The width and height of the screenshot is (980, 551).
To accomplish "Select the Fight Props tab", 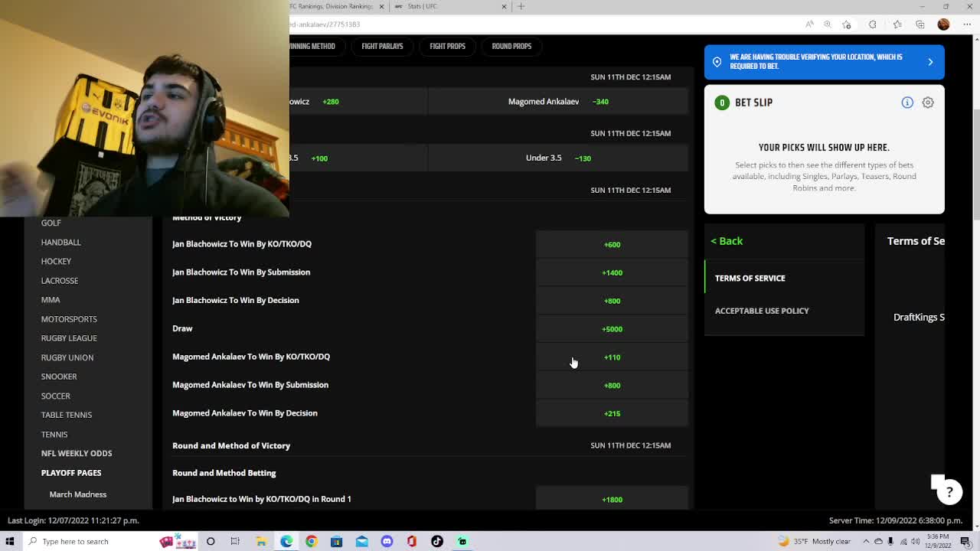I will point(447,46).
